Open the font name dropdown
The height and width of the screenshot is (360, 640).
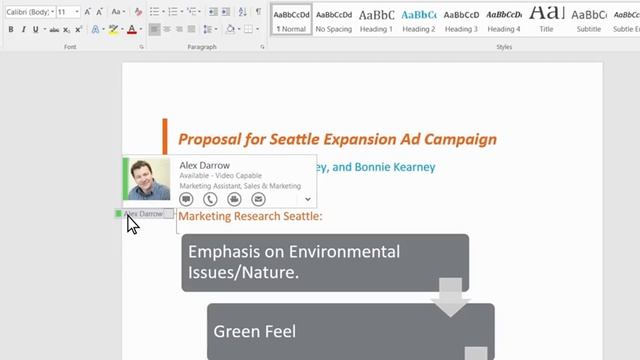(53, 12)
